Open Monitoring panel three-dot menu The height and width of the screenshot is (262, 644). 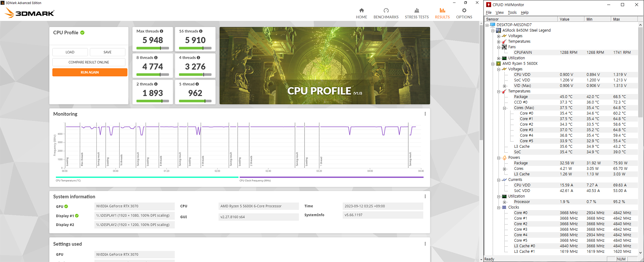[425, 114]
